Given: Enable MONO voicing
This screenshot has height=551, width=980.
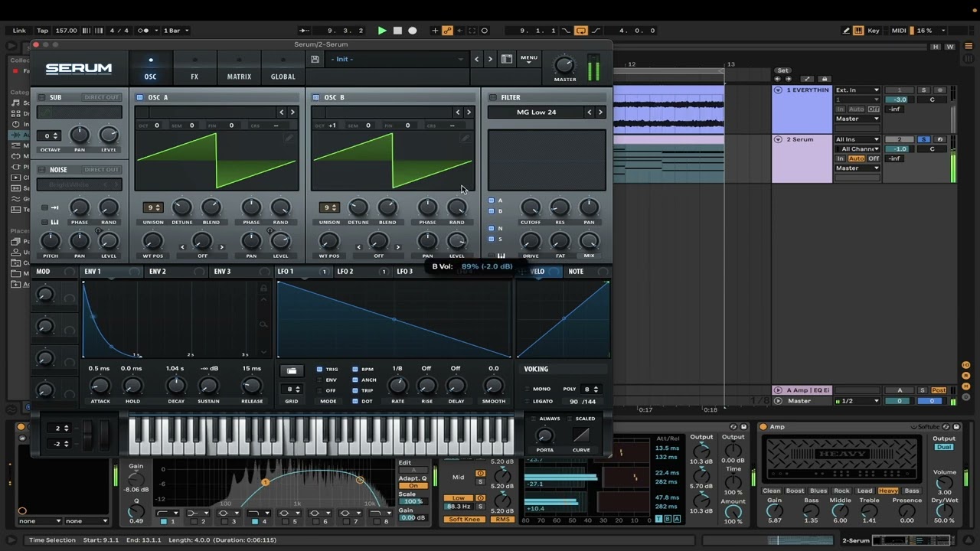Looking at the screenshot, I should (x=527, y=390).
